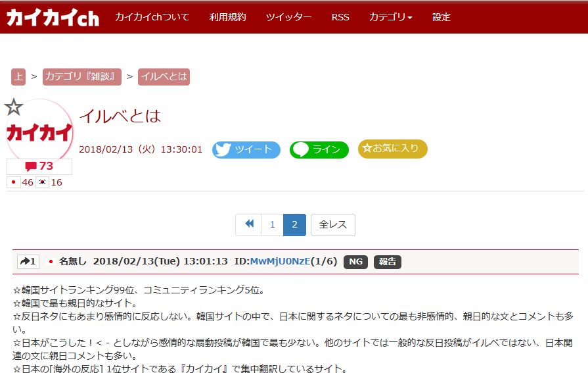Share via the LINE ライン button
This screenshot has height=373, width=588.
coord(319,149)
